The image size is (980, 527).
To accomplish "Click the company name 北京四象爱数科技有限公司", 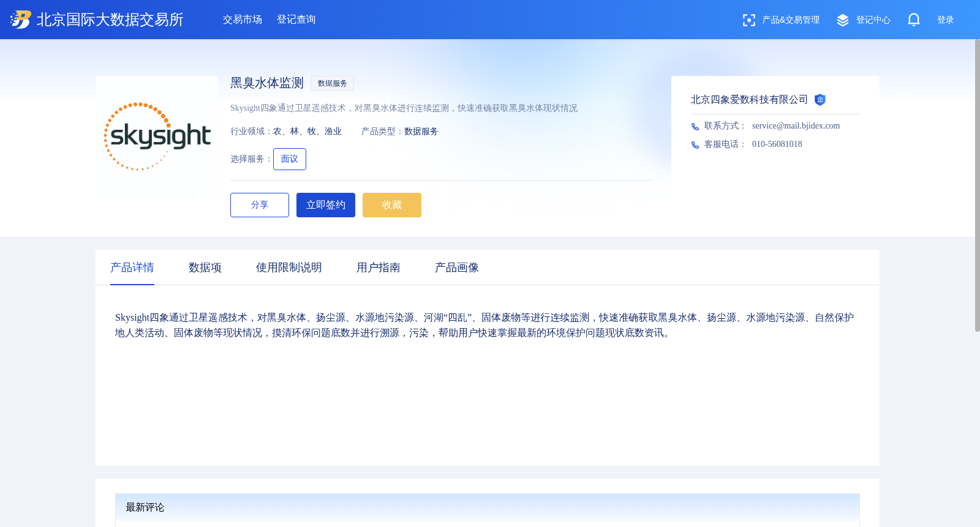I will pyautogui.click(x=749, y=100).
